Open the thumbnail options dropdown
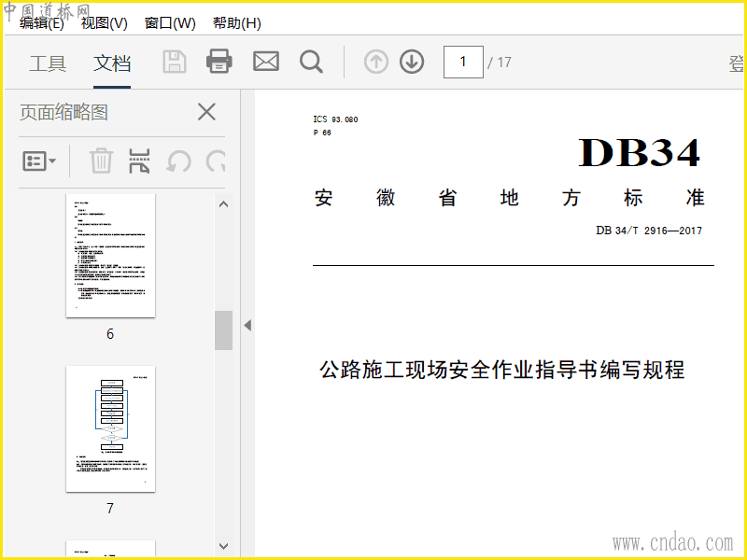747x560 pixels. pos(39,161)
